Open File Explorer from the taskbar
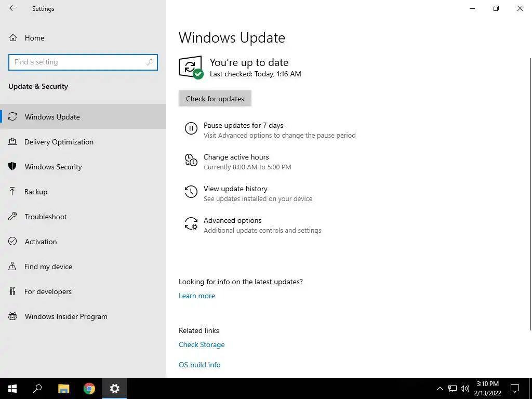Image resolution: width=532 pixels, height=399 pixels. [x=63, y=389]
